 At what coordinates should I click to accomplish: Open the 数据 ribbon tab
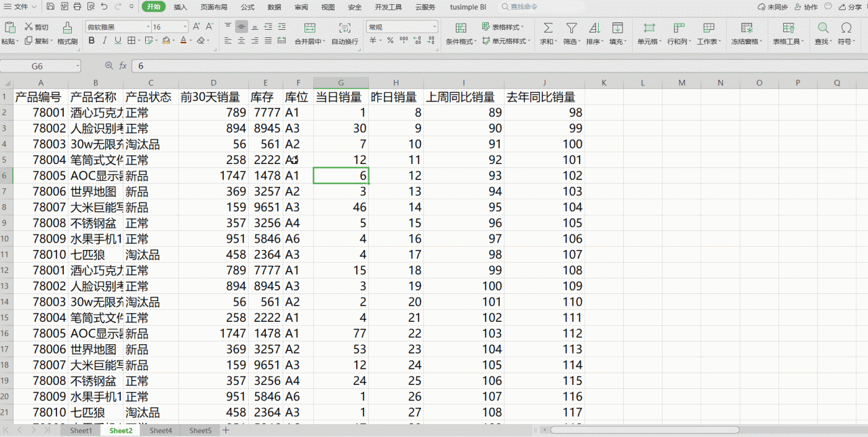click(275, 7)
